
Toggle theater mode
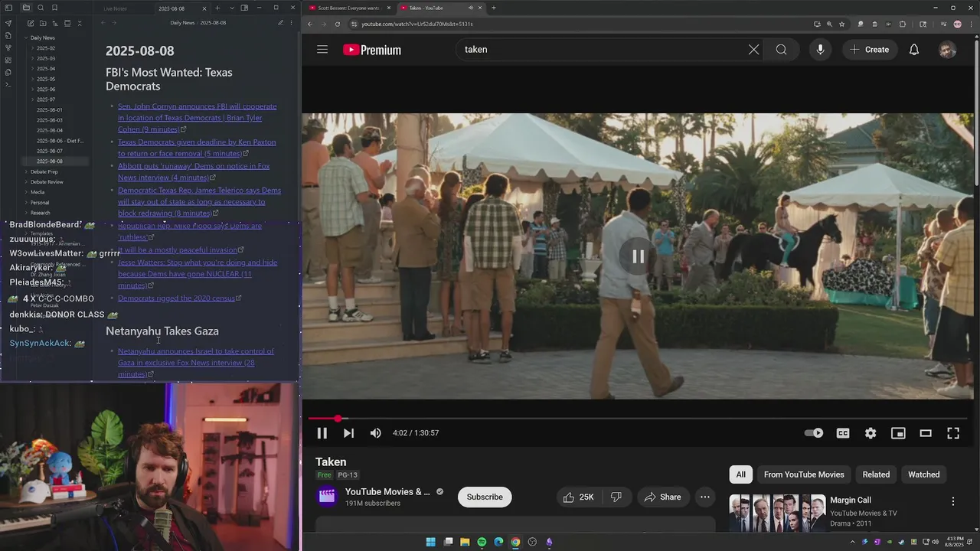coord(926,433)
